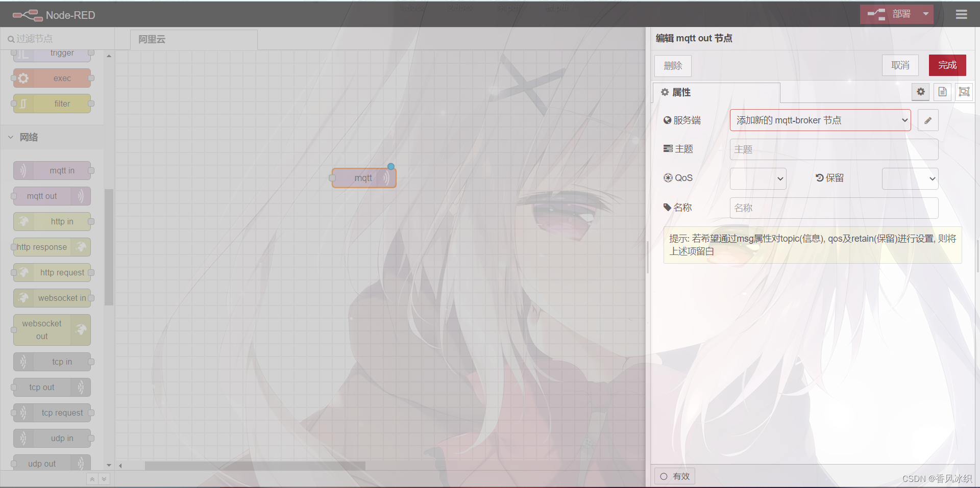Open the 保留 retain dropdown
The width and height of the screenshot is (980, 488).
[x=910, y=178]
